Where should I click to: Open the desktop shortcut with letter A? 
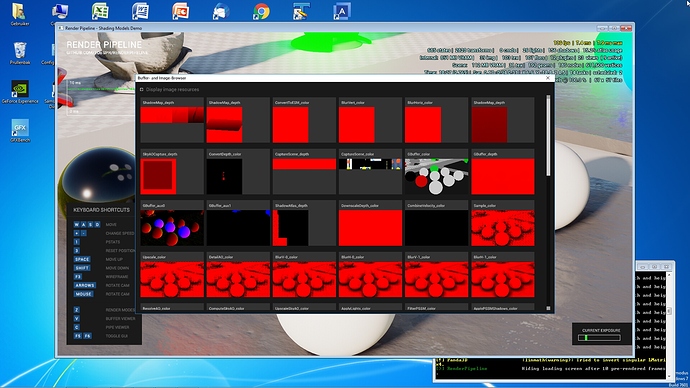click(x=342, y=11)
